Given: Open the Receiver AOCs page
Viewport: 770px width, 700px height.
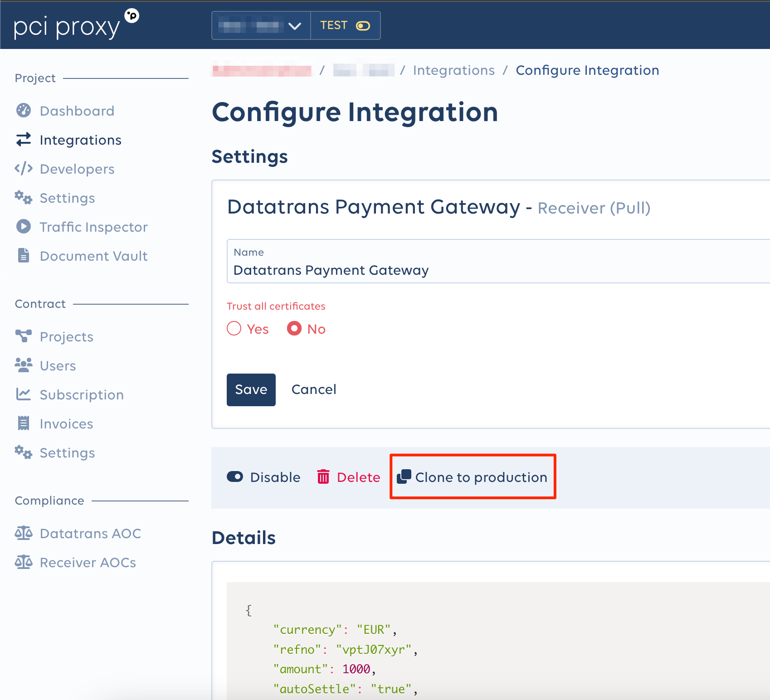Looking at the screenshot, I should point(88,562).
